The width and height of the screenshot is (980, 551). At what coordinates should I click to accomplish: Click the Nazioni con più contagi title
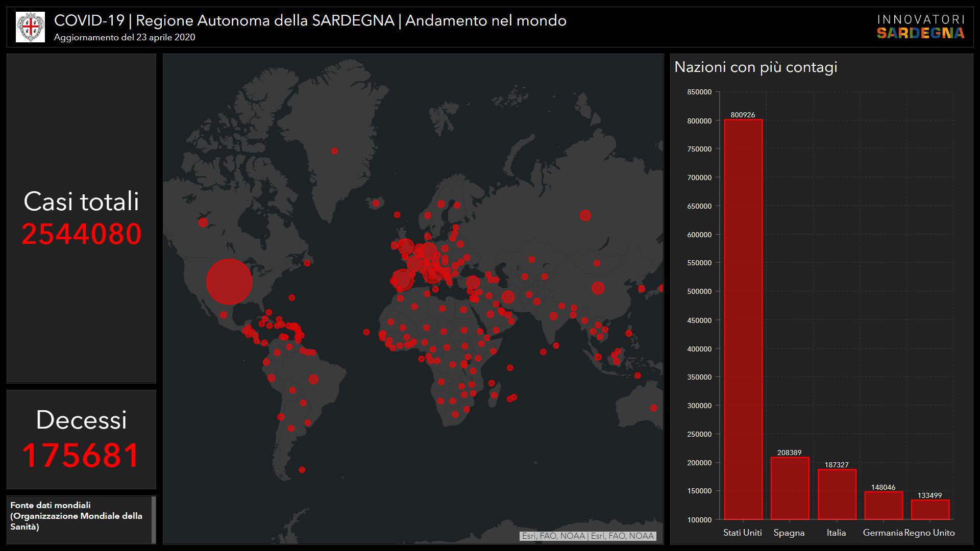point(755,67)
